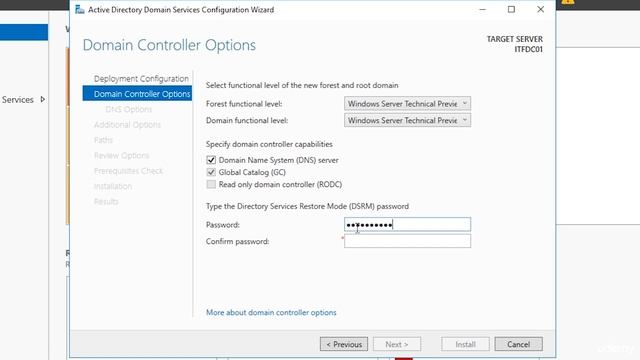Click the yellow warning flag icon
The image size is (640, 360).
[568, 2]
